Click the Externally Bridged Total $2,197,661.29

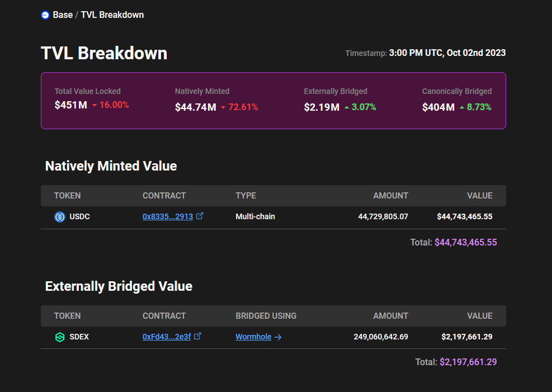pyautogui.click(x=468, y=362)
